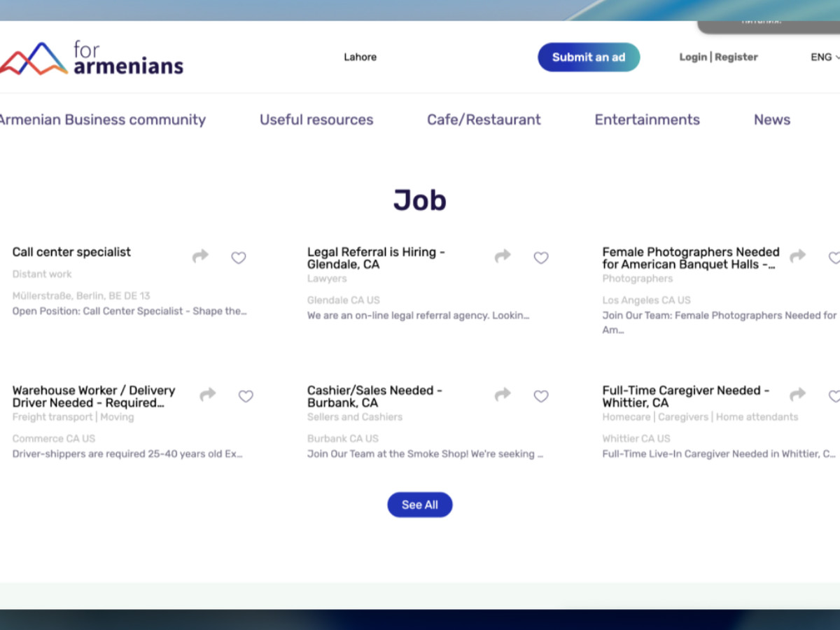The height and width of the screenshot is (630, 840).
Task: Share the Warehouse Worker job listing
Action: pos(208,395)
